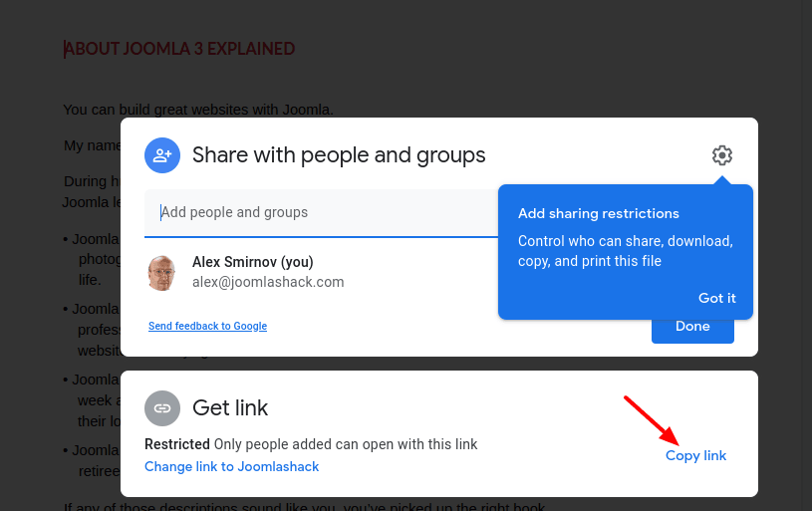Open Send feedback to Google link

(x=207, y=326)
